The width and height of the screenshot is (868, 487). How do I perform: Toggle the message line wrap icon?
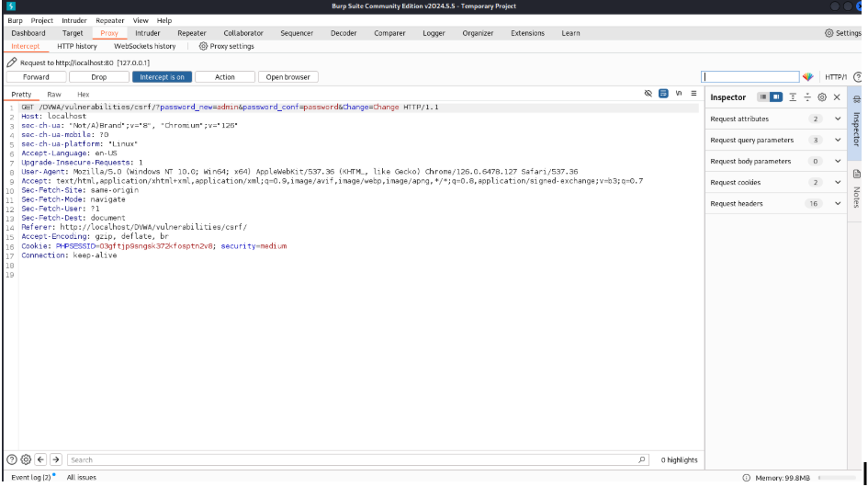coord(663,95)
